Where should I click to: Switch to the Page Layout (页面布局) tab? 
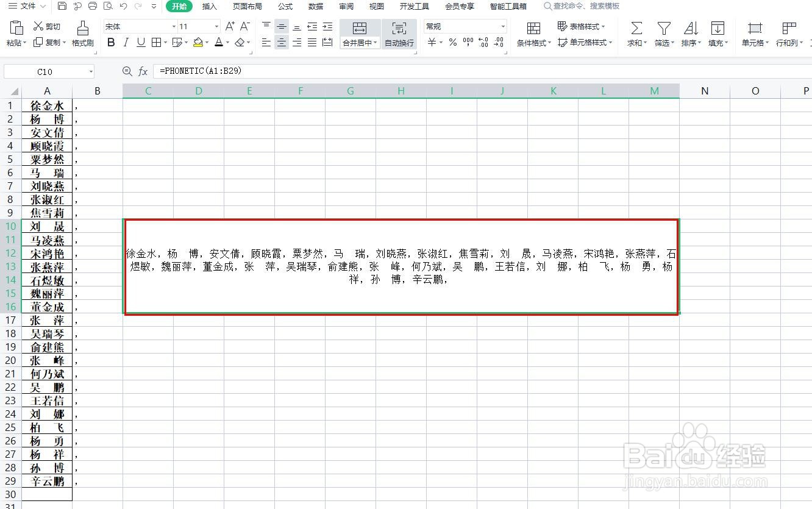[x=248, y=6]
